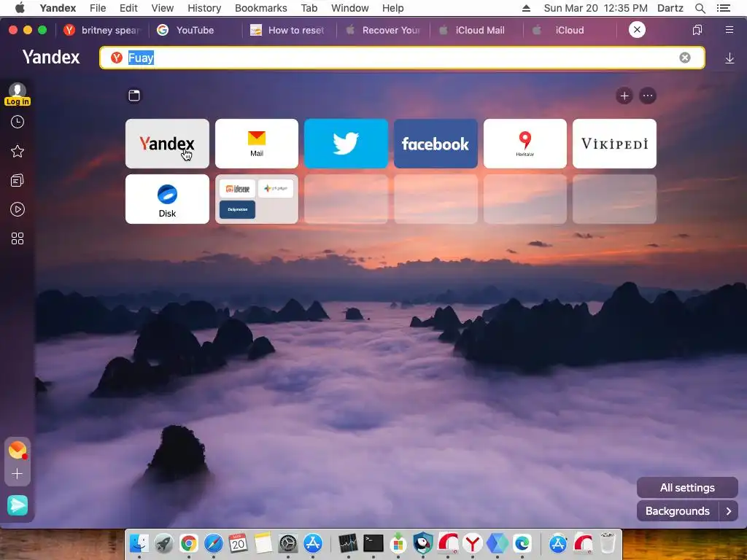Open the View menu

tap(163, 8)
